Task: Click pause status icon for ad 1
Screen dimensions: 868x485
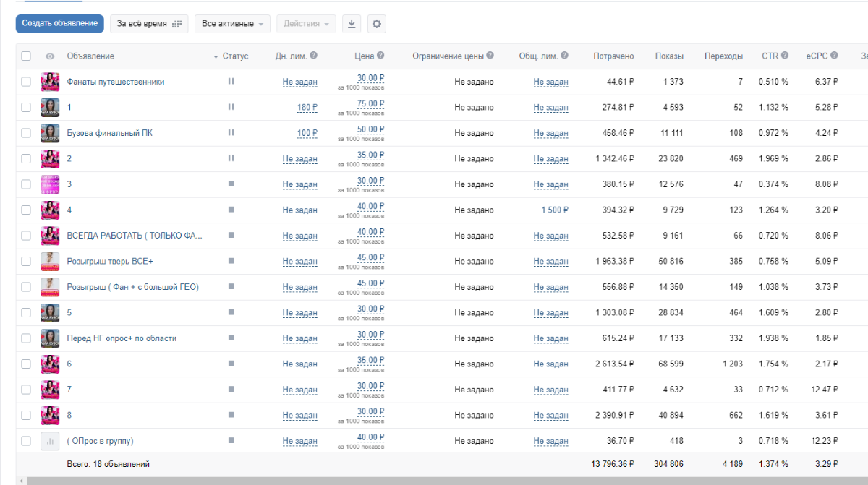Action: (x=231, y=107)
